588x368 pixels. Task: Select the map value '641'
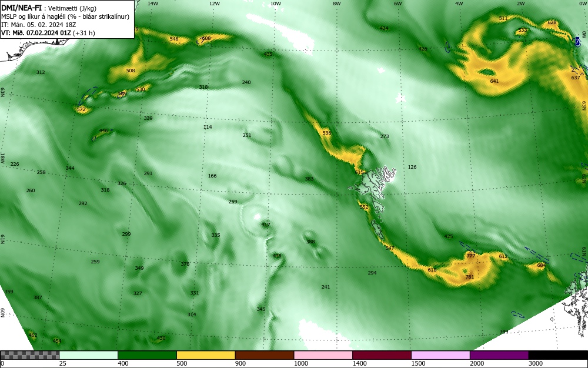pyautogui.click(x=495, y=81)
